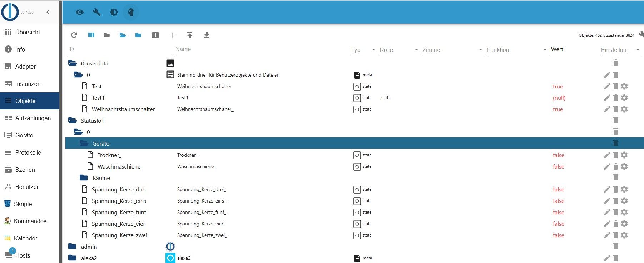The image size is (644, 263).
Task: Click the blue closed folder toolbar icon
Action: click(138, 35)
